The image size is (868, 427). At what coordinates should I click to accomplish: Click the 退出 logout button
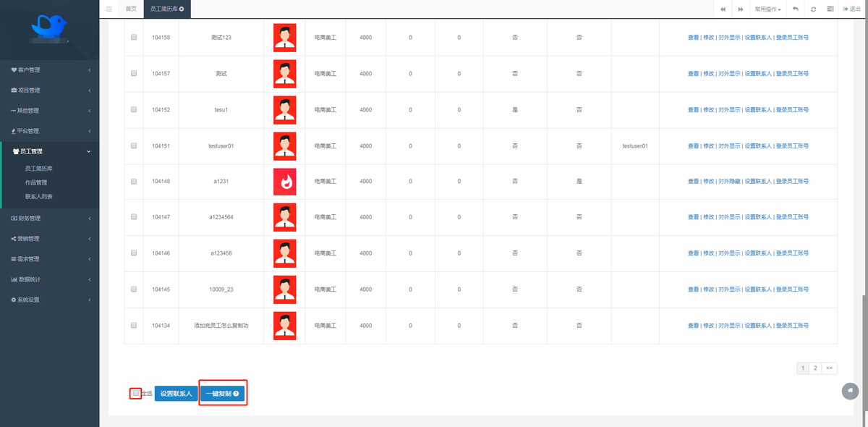[x=852, y=9]
